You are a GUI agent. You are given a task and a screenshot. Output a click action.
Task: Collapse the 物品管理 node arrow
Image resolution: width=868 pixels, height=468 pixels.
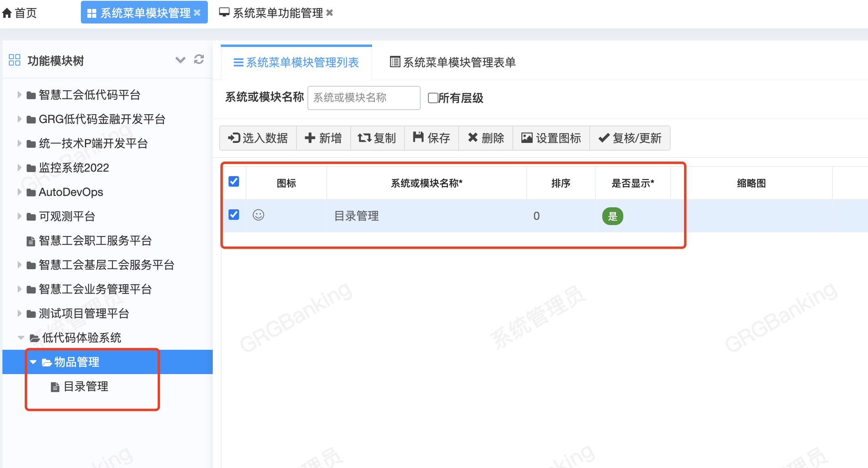click(x=33, y=362)
